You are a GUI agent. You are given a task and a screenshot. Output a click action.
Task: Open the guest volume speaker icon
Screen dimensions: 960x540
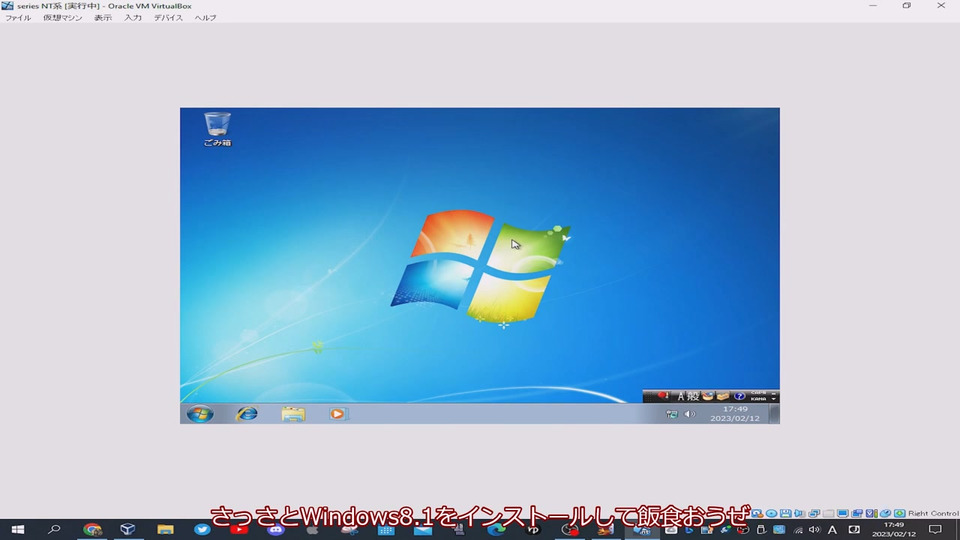(689, 414)
